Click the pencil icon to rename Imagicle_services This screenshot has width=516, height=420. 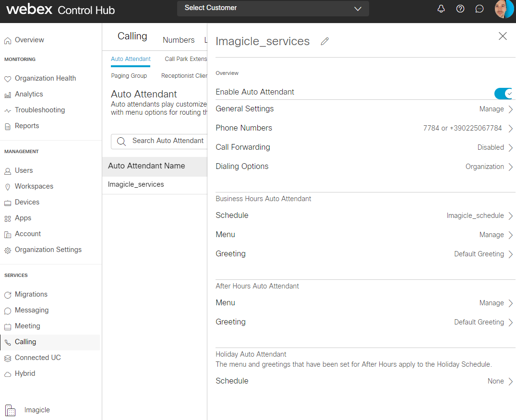pyautogui.click(x=325, y=41)
